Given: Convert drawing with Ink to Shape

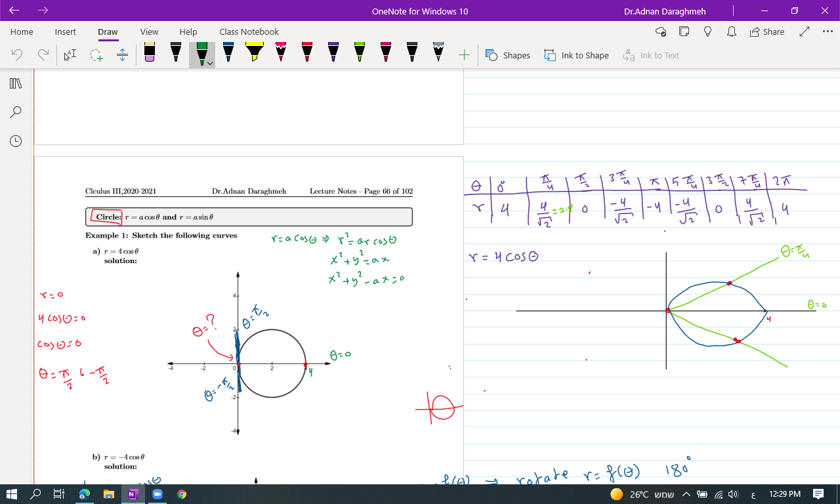Looking at the screenshot, I should [x=576, y=55].
